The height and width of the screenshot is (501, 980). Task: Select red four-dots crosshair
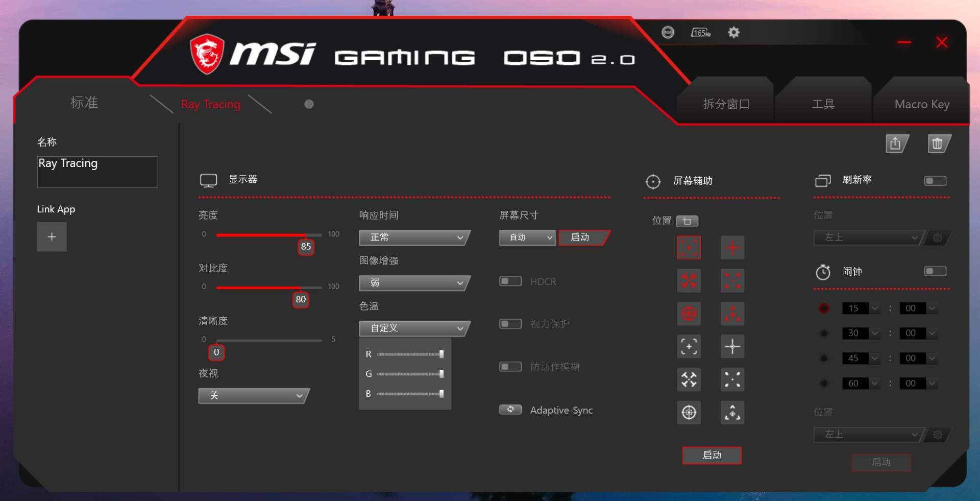[732, 281]
